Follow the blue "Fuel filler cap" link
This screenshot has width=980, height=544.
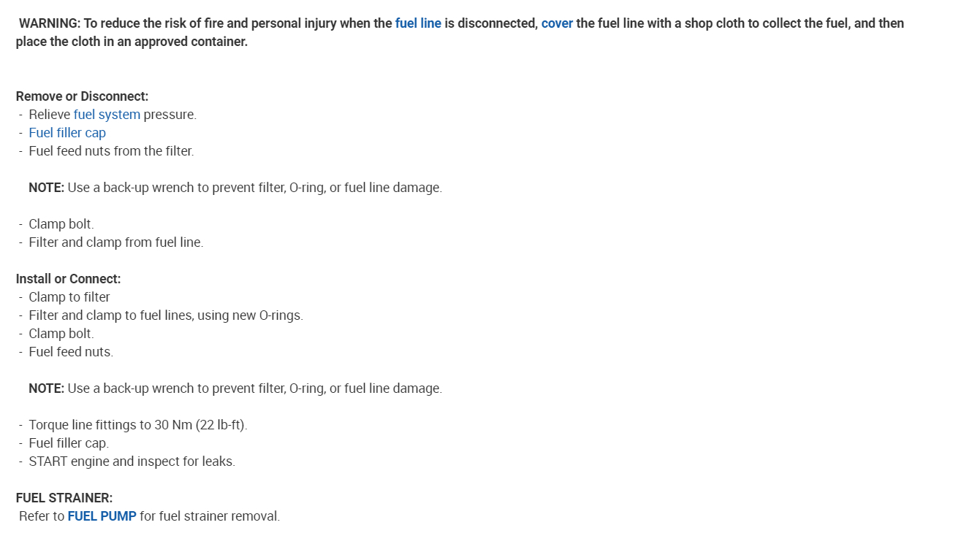(x=67, y=133)
